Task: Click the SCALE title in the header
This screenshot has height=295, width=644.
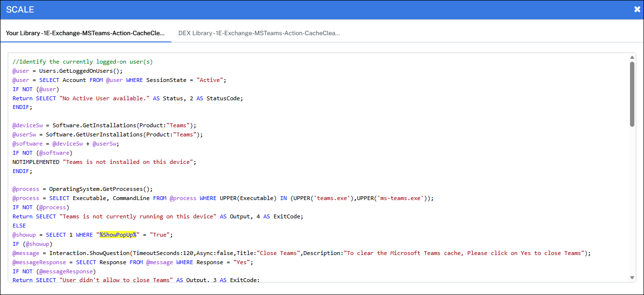Action: coord(20,10)
